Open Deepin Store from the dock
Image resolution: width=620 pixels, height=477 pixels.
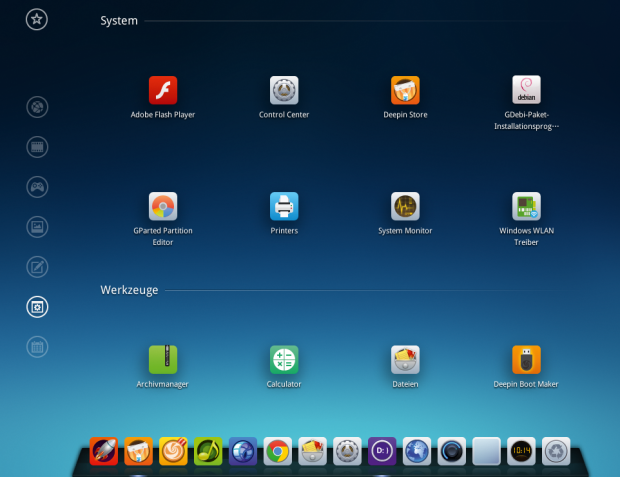pyautogui.click(x=138, y=451)
